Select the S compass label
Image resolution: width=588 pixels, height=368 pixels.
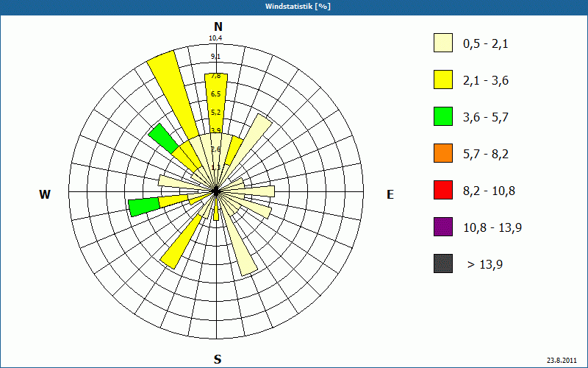218,360
